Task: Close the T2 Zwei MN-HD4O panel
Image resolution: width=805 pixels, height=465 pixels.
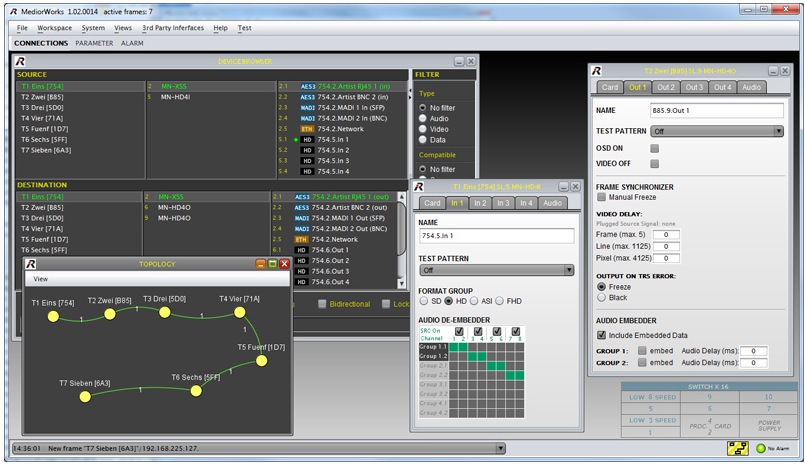Action: [x=785, y=71]
